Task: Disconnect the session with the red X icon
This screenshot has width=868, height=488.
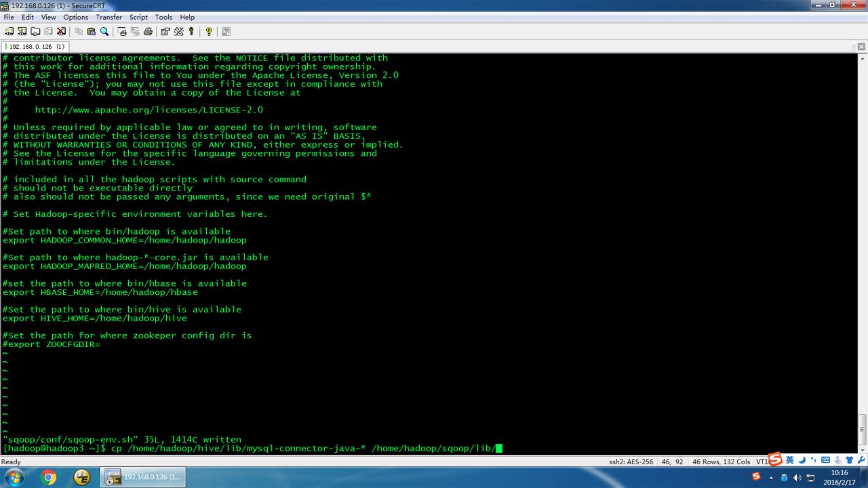Action: [x=61, y=31]
